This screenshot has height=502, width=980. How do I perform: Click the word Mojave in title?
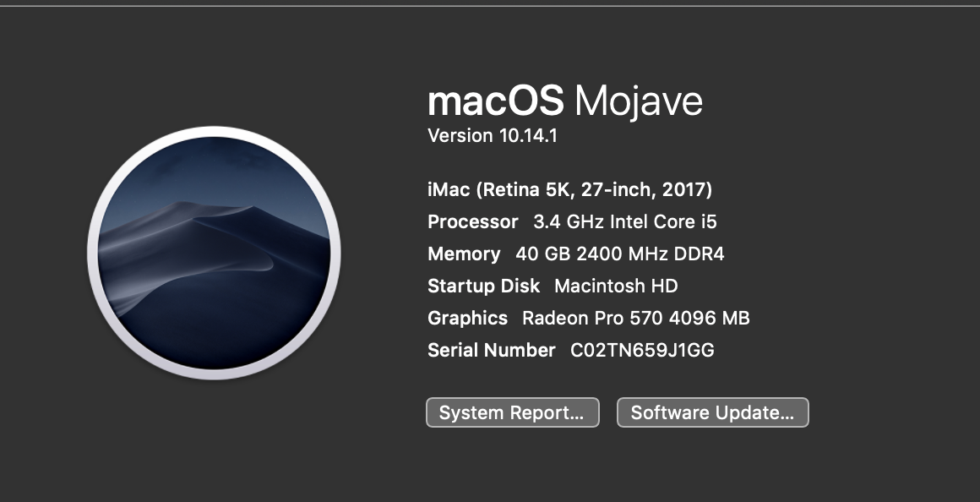(x=639, y=101)
